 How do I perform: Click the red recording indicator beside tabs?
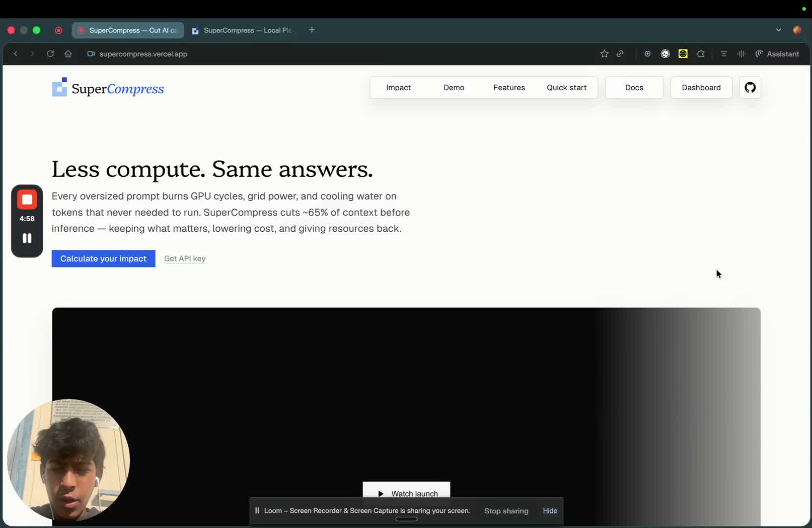(x=59, y=30)
